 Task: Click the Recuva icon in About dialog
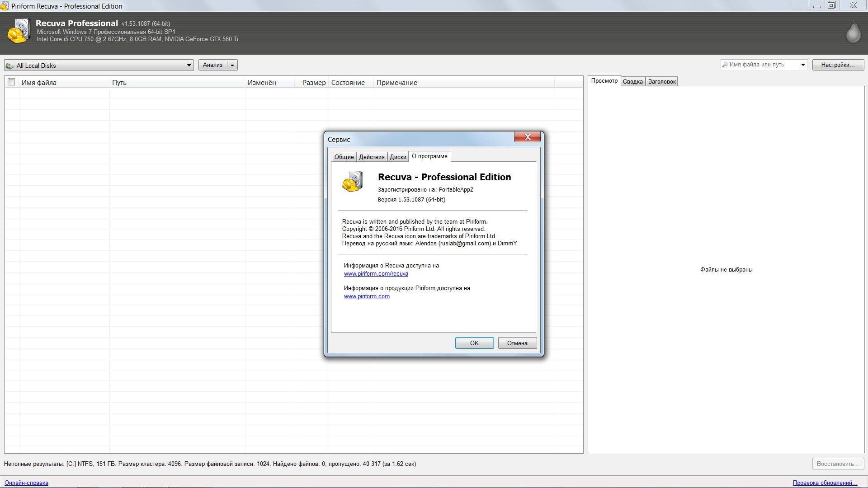pyautogui.click(x=353, y=182)
